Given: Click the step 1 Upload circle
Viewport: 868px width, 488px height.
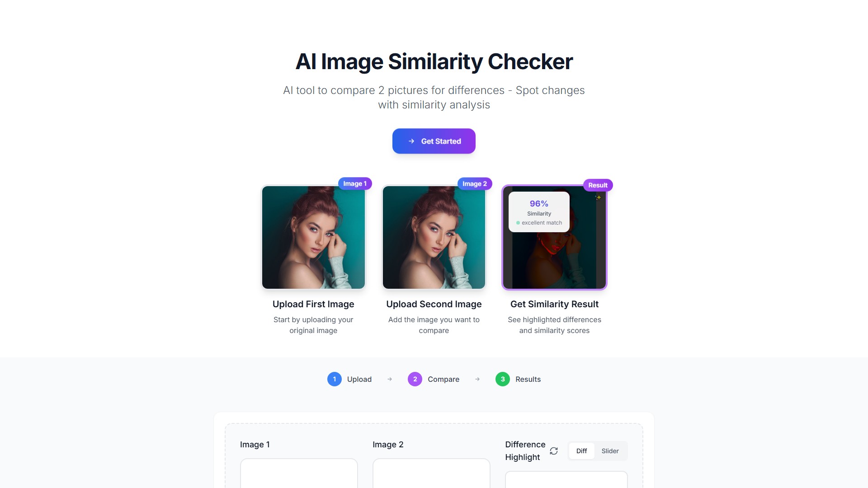Looking at the screenshot, I should (x=335, y=379).
